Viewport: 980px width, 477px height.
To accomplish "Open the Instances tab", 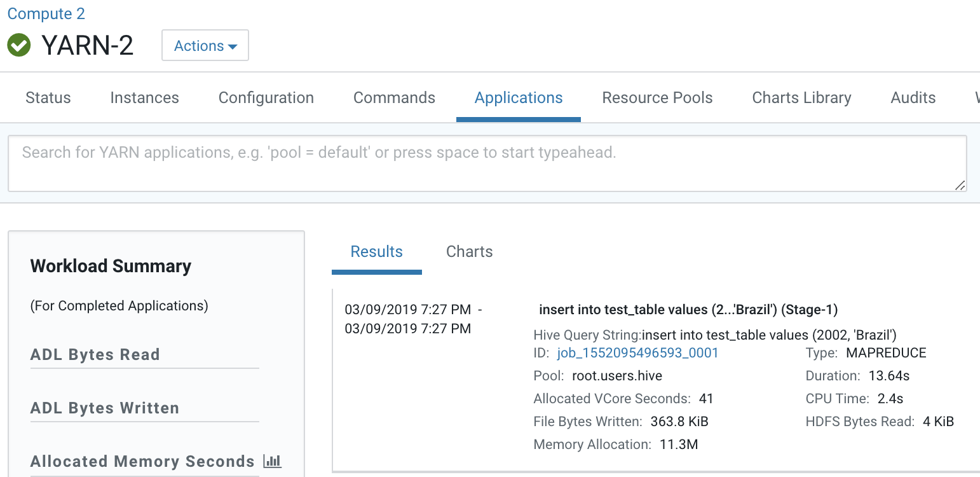I will pos(144,97).
